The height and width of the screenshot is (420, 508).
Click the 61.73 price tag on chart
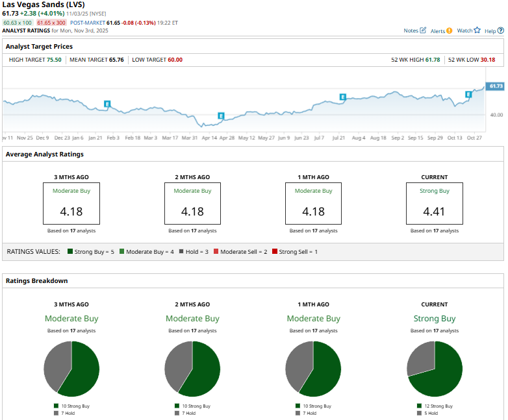click(x=496, y=86)
